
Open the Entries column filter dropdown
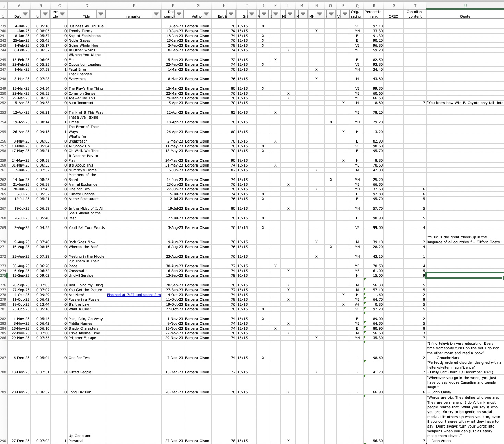tap(231, 14)
